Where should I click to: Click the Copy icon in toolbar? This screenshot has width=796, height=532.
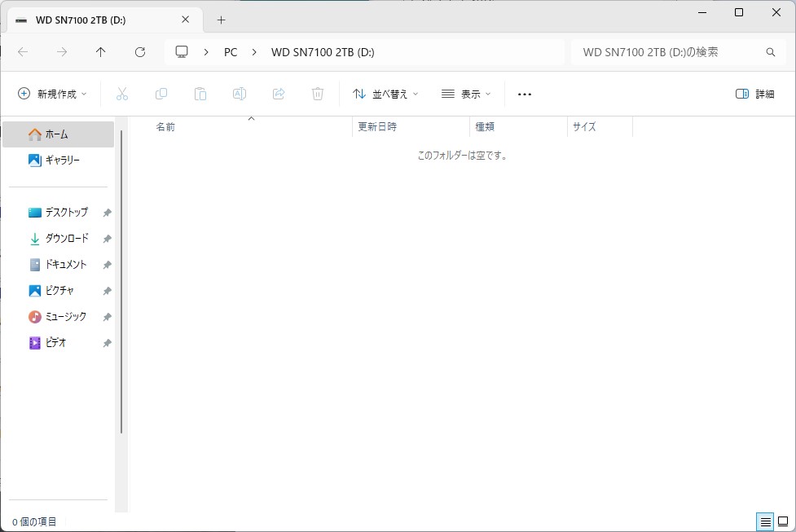click(161, 94)
